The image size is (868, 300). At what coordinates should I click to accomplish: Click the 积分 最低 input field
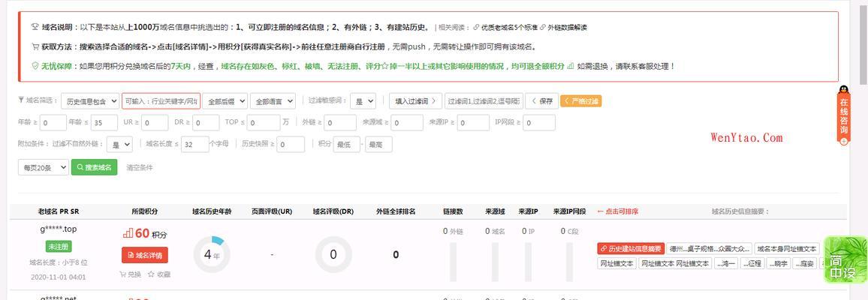click(x=346, y=145)
